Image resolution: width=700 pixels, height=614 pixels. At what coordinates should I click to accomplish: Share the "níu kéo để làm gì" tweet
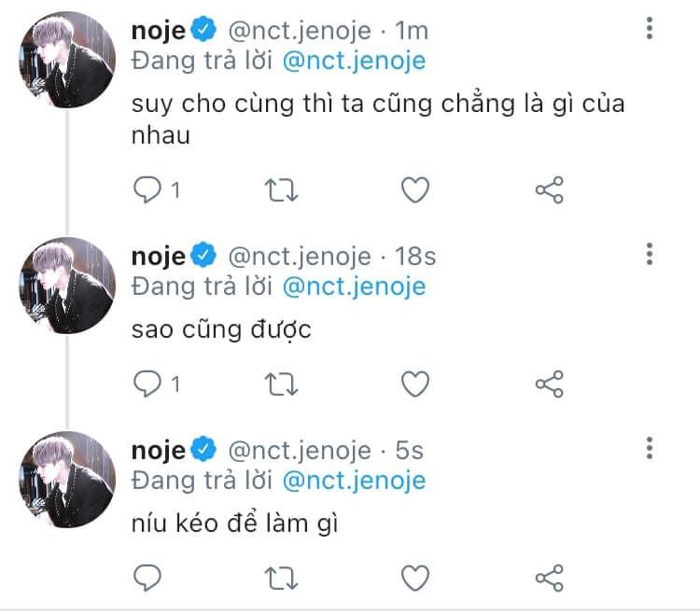click(549, 577)
